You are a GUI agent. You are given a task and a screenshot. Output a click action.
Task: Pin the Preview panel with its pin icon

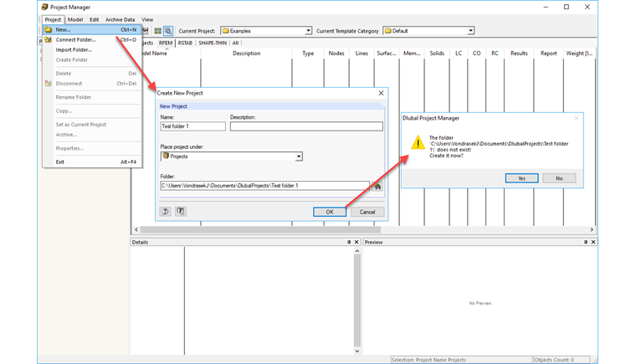coord(585,242)
